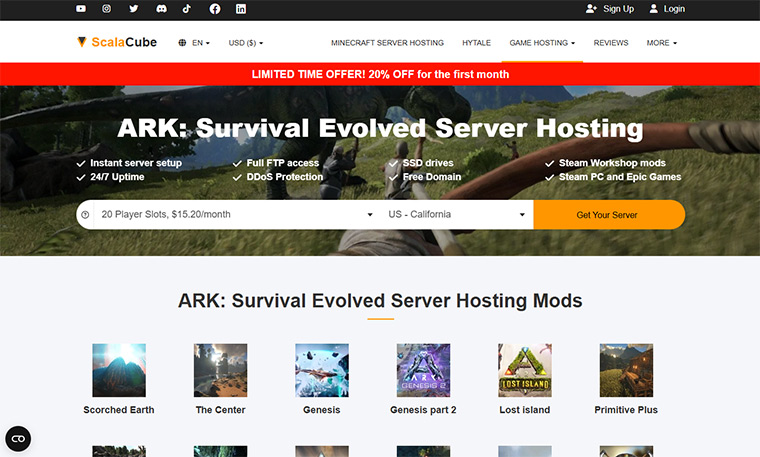Open the Instagram social icon
Screen dimensions: 760x457
[107, 9]
